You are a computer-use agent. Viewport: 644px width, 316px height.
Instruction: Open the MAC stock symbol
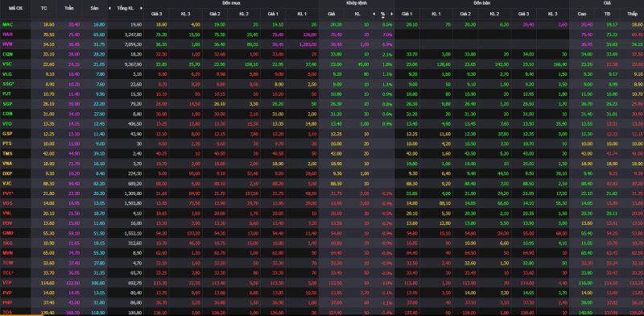pyautogui.click(x=7, y=25)
